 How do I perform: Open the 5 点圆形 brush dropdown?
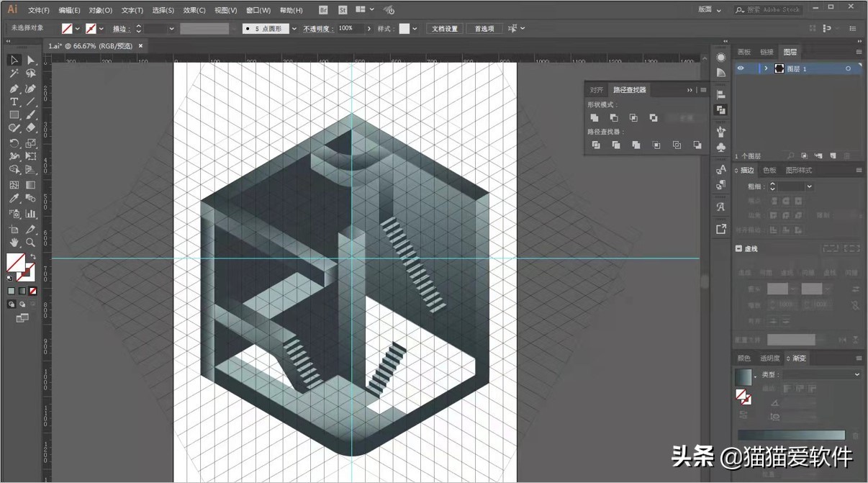coord(294,29)
